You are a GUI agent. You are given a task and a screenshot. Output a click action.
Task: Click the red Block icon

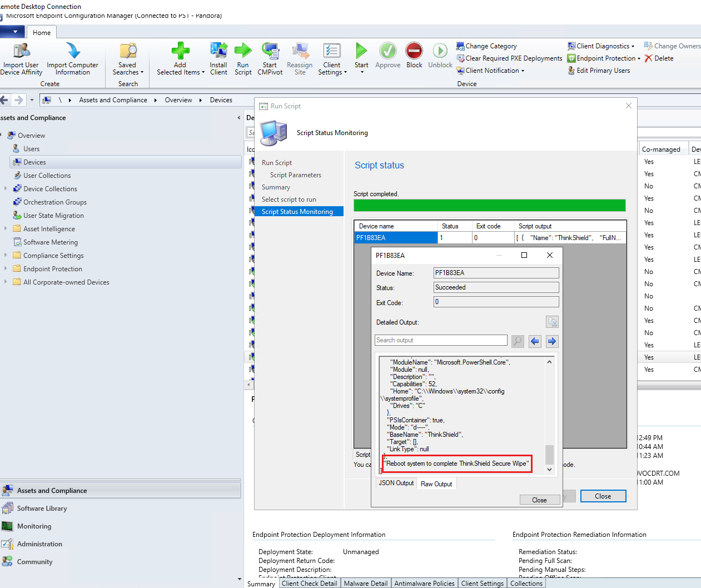pyautogui.click(x=414, y=51)
